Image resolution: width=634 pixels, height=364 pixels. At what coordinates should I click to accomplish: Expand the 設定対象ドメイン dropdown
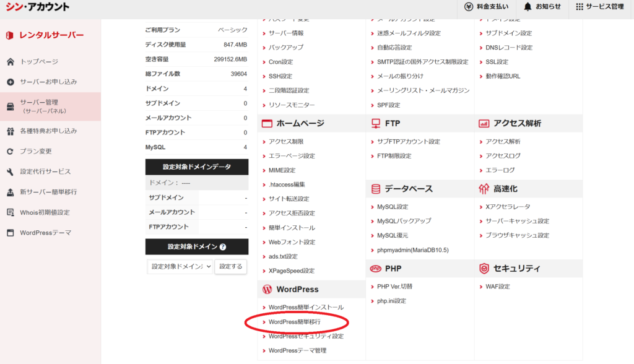pyautogui.click(x=180, y=266)
